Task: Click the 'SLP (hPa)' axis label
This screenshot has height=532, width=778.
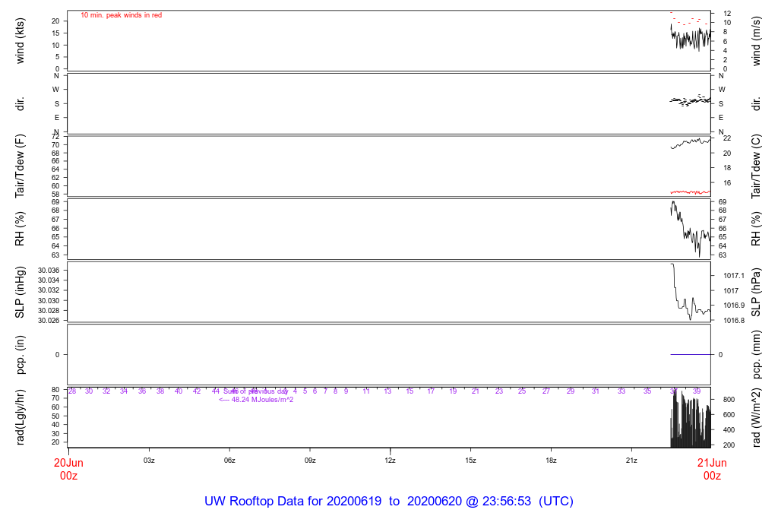Action: tap(756, 293)
